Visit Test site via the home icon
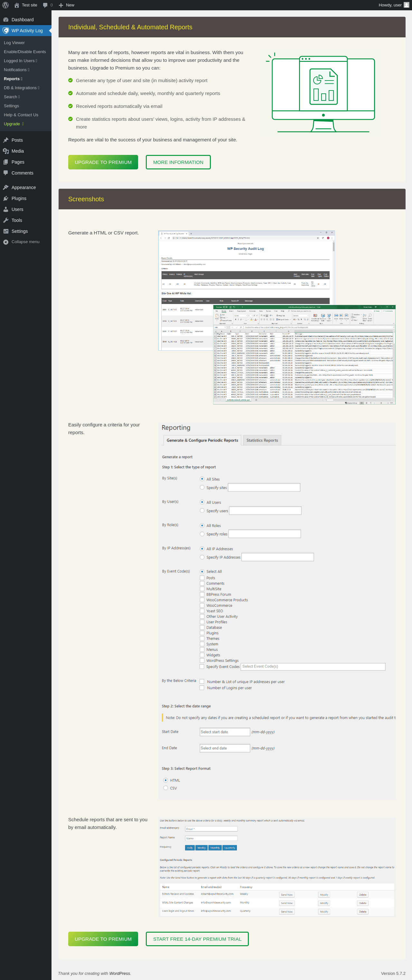Image resolution: width=412 pixels, height=980 pixels. tap(17, 5)
